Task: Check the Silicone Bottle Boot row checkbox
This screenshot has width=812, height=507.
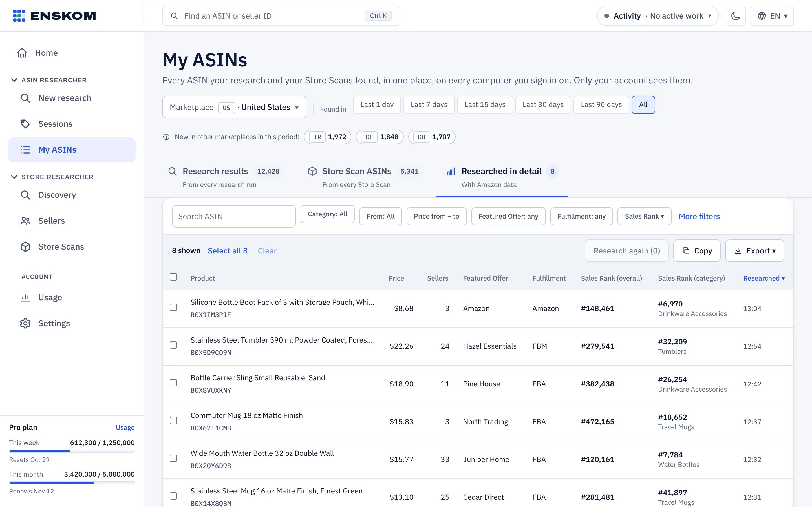Action: point(173,307)
